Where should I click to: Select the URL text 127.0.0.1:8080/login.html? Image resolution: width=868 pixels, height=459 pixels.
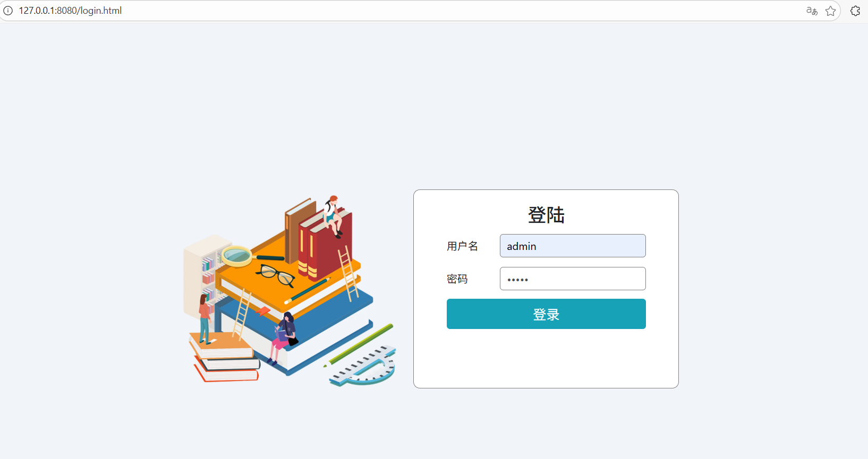click(70, 11)
